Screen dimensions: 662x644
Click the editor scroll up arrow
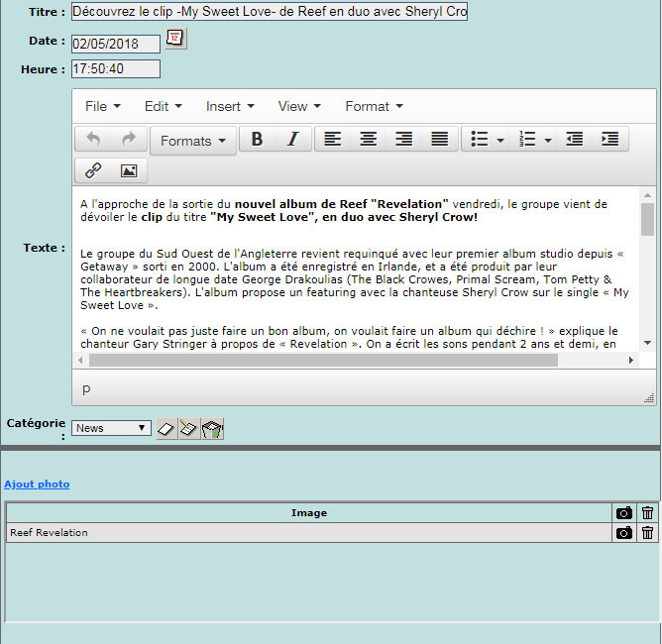pos(647,195)
